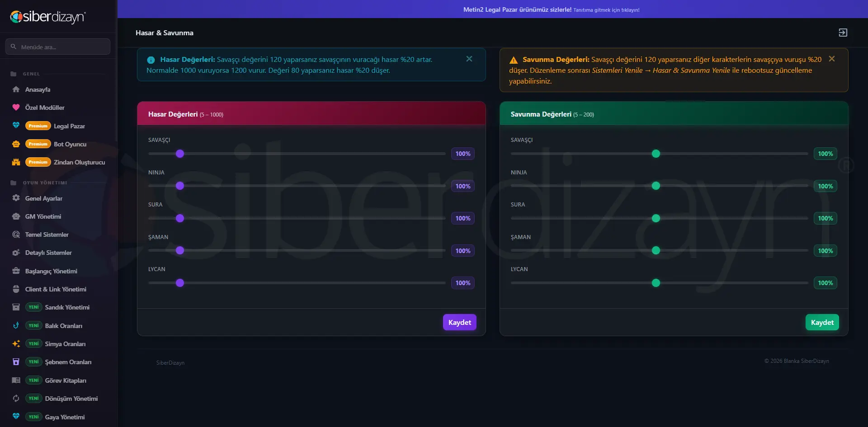Click the Dönüşüm Yönetimi cycle icon
Viewport: 868px width, 427px height.
click(16, 399)
